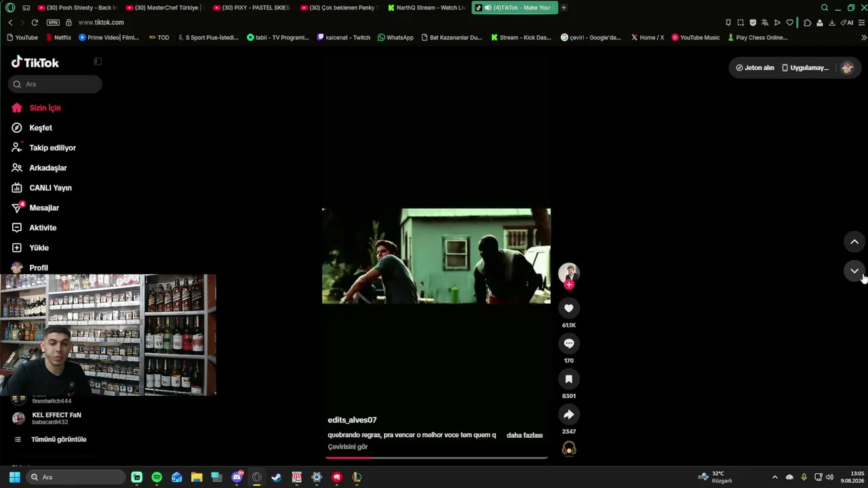Screen dimensions: 868x488
Task: Open the profile avatar in the TikTok header
Action: click(x=847, y=68)
